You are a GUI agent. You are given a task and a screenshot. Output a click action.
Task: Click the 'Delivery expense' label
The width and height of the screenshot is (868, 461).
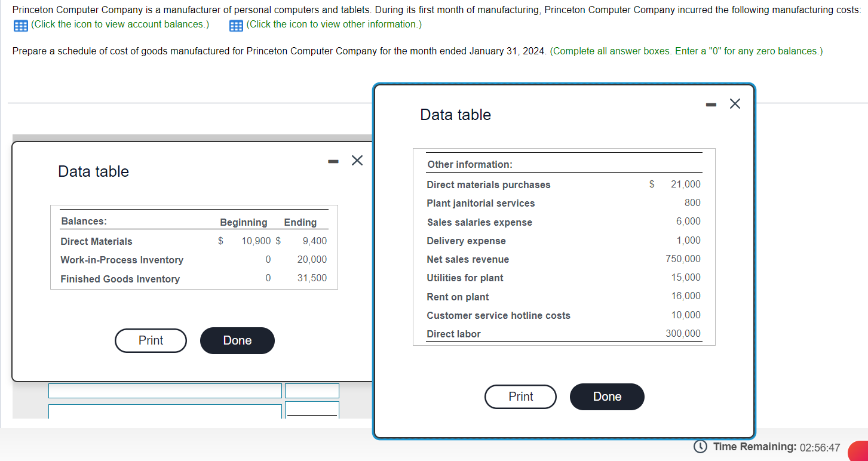466,241
